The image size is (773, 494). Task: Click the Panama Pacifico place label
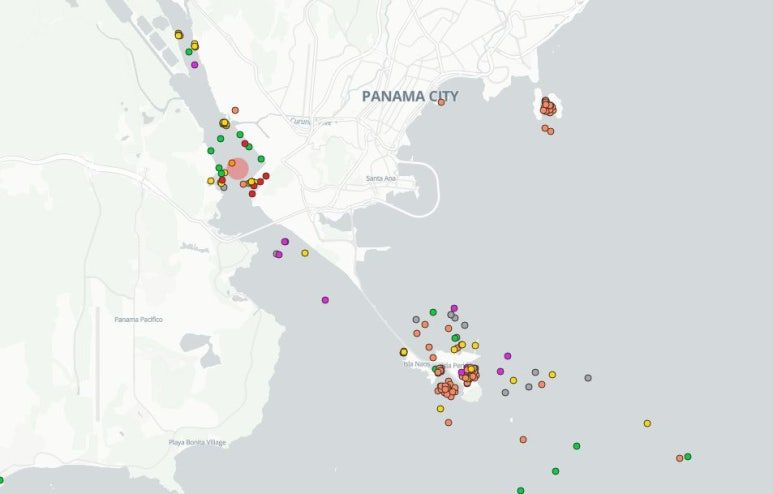[x=138, y=320]
